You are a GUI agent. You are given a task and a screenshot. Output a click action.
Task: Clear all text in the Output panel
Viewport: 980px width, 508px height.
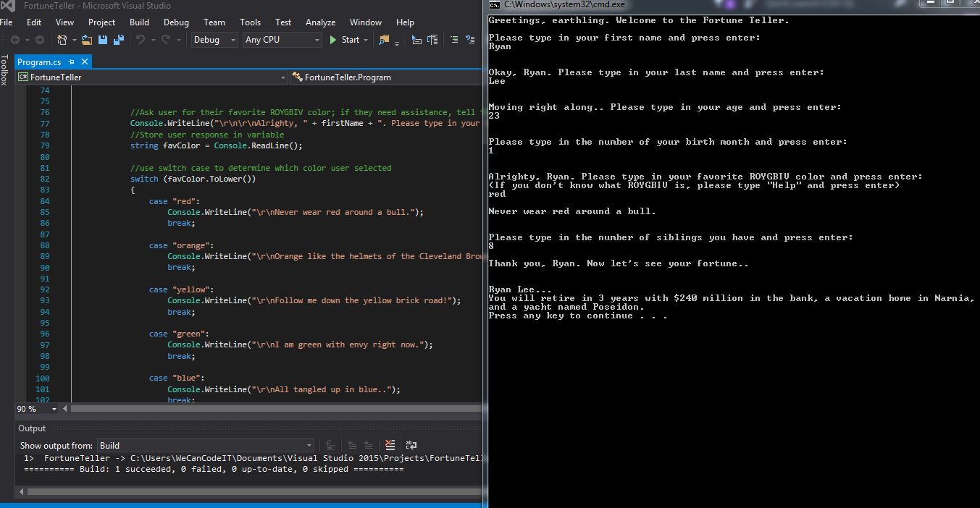[x=390, y=446]
